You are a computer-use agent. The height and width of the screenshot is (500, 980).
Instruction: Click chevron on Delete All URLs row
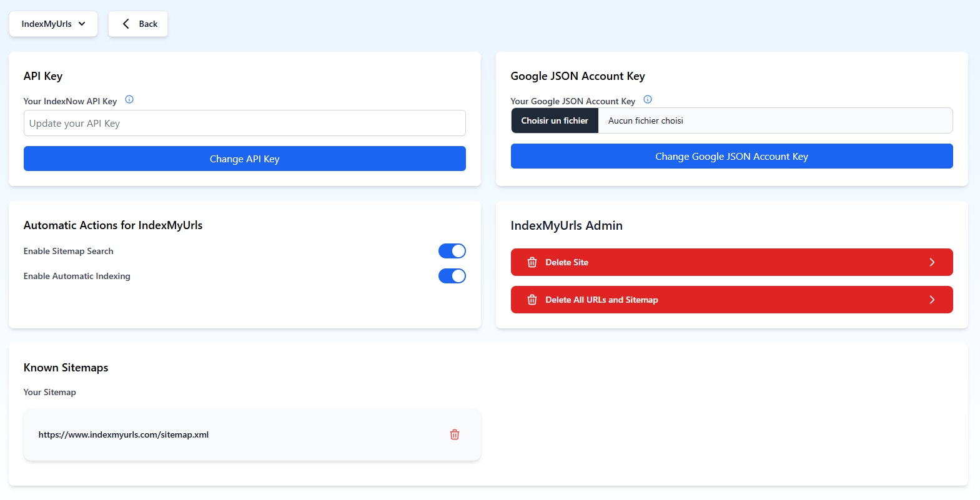[932, 300]
